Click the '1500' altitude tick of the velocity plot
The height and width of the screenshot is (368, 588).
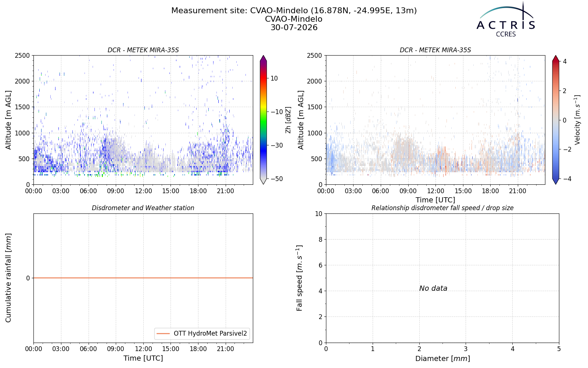point(315,107)
